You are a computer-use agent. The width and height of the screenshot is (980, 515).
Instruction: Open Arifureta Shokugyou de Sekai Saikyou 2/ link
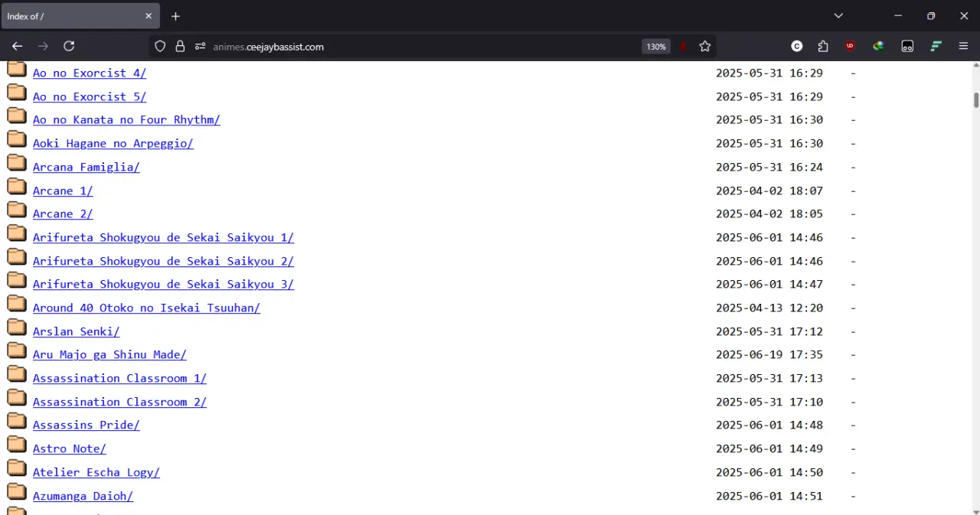point(163,262)
